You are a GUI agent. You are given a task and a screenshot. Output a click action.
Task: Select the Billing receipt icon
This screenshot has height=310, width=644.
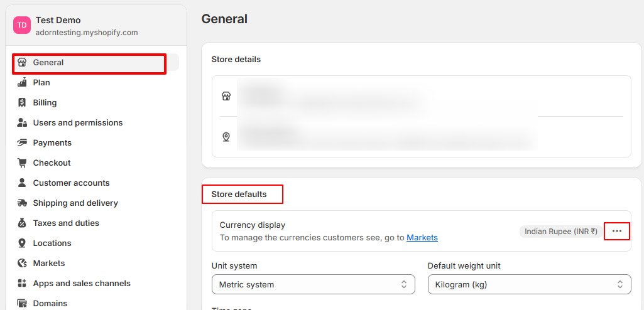(23, 102)
